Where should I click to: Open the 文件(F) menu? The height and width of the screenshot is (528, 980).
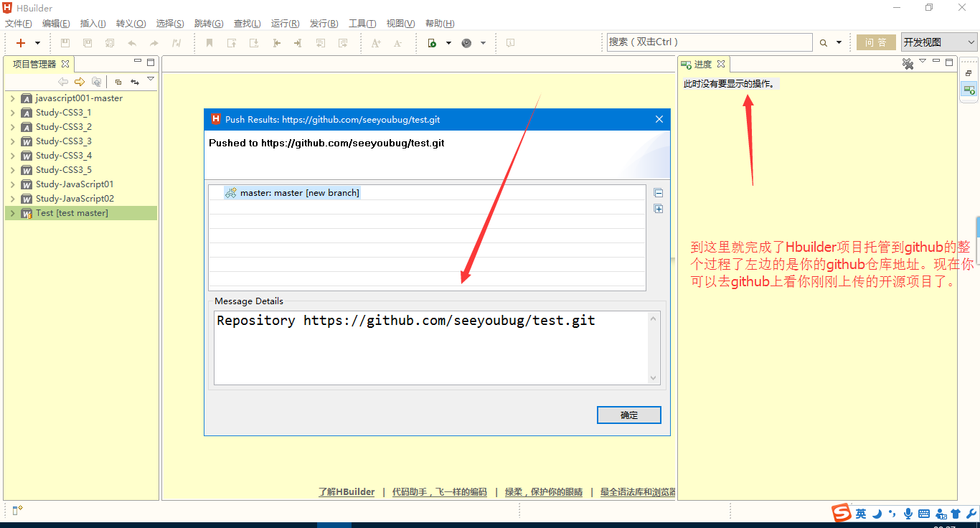[18, 24]
